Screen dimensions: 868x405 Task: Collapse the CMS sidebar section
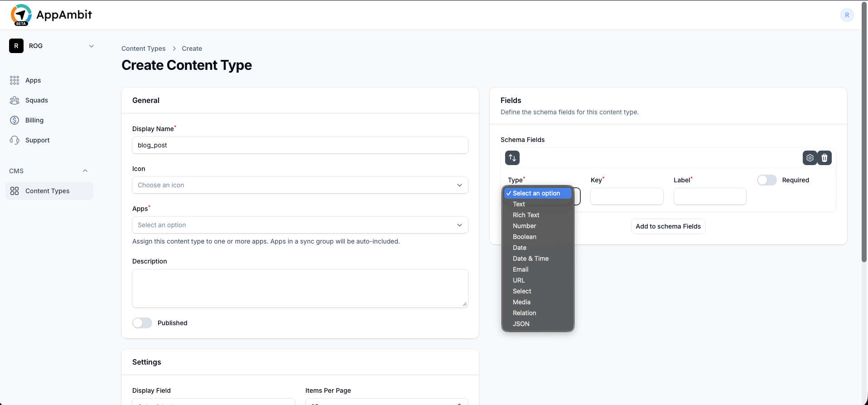click(x=85, y=171)
